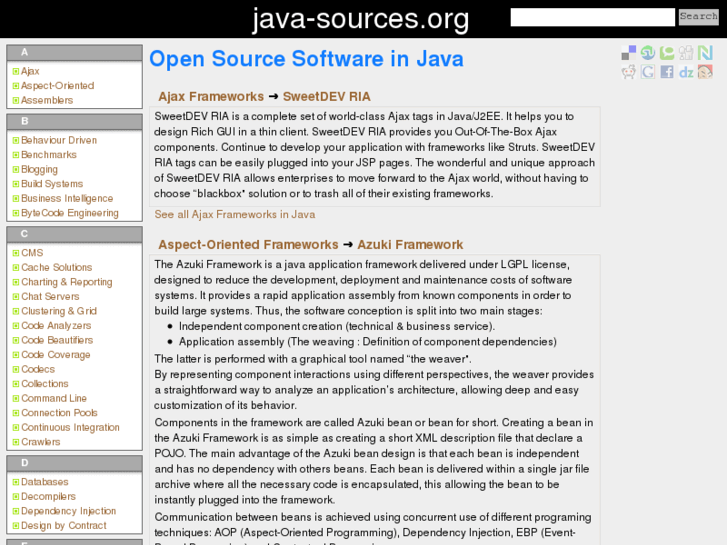Image resolution: width=727 pixels, height=545 pixels.
Task: Open the Ajax category link
Action: coord(30,71)
